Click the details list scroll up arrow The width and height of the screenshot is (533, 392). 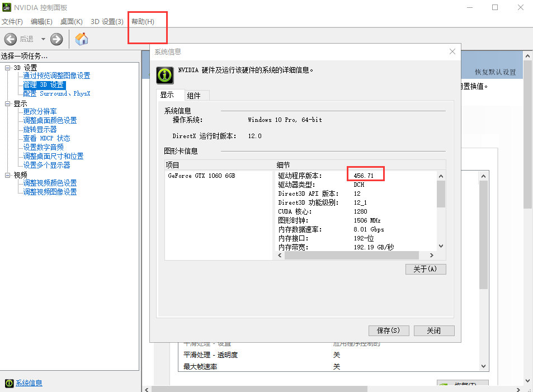441,176
